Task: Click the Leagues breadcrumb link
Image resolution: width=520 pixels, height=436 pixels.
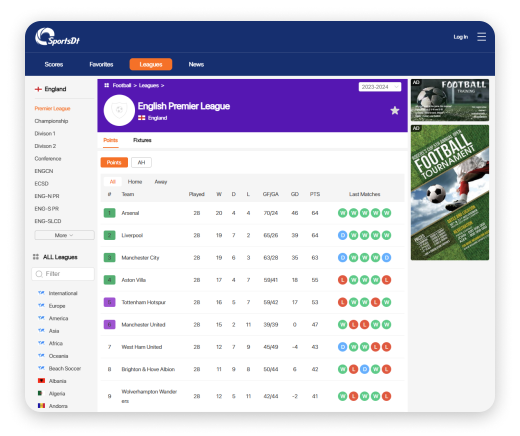Action: click(149, 85)
